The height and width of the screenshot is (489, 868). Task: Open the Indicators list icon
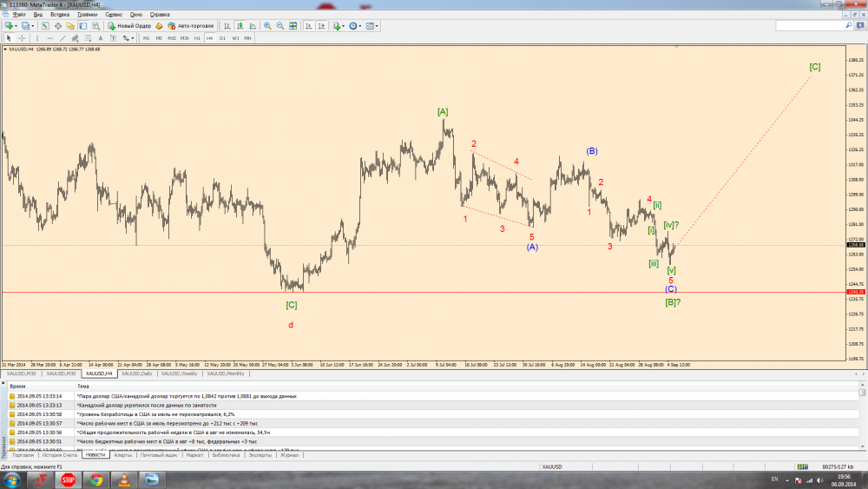pyautogui.click(x=336, y=25)
